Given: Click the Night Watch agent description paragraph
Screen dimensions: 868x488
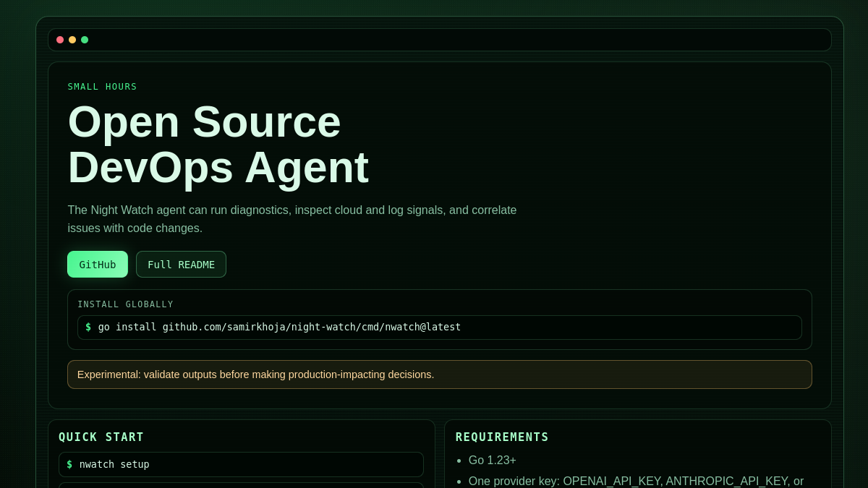Looking at the screenshot, I should pyautogui.click(x=292, y=219).
